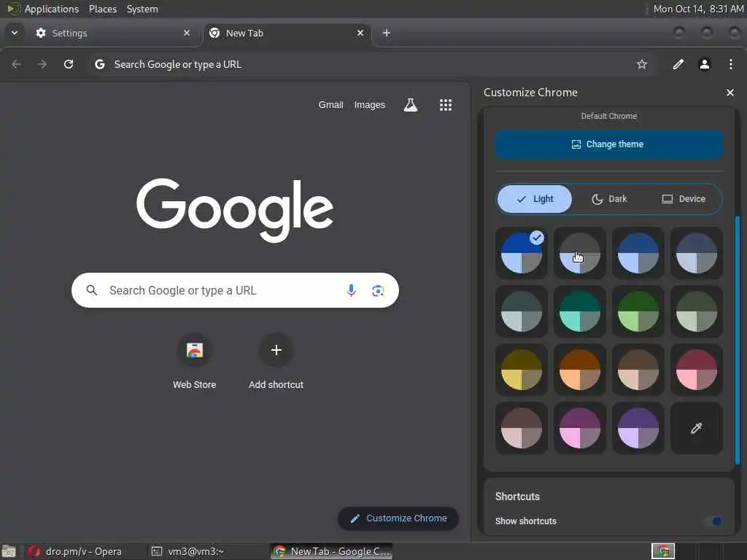Click the forward navigation arrow
747x560 pixels.
click(42, 64)
